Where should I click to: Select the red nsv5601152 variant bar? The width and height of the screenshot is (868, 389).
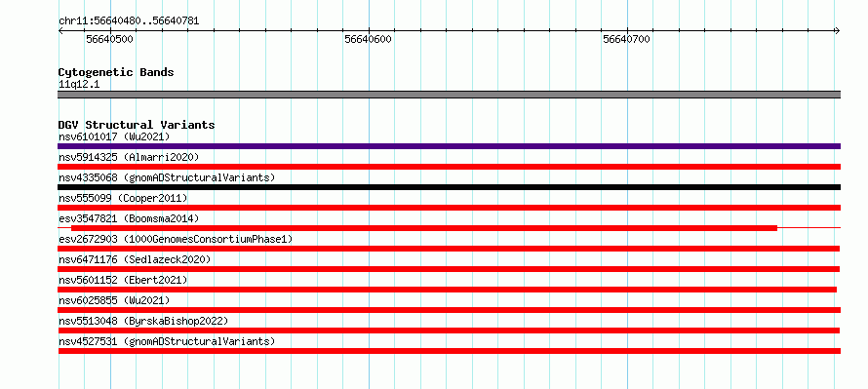pyautogui.click(x=448, y=290)
